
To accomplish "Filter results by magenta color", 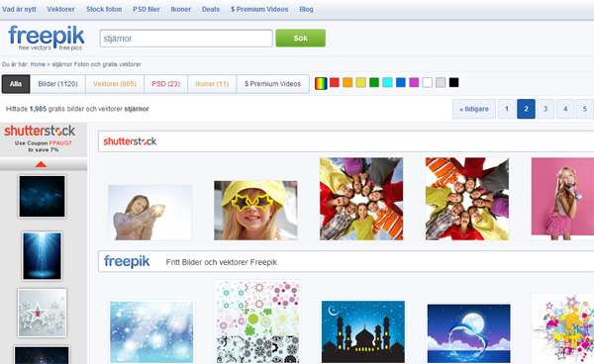I will [414, 82].
